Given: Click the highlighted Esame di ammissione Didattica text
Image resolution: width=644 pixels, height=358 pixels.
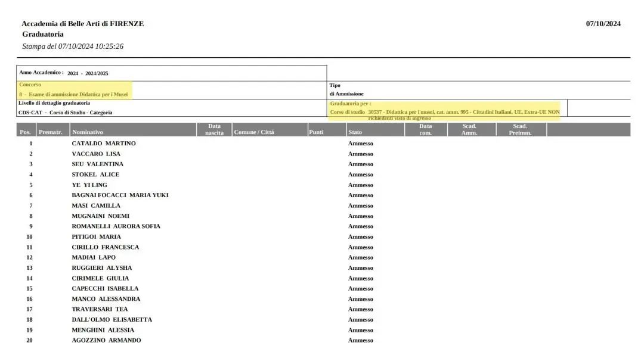Looking at the screenshot, I should point(73,94).
